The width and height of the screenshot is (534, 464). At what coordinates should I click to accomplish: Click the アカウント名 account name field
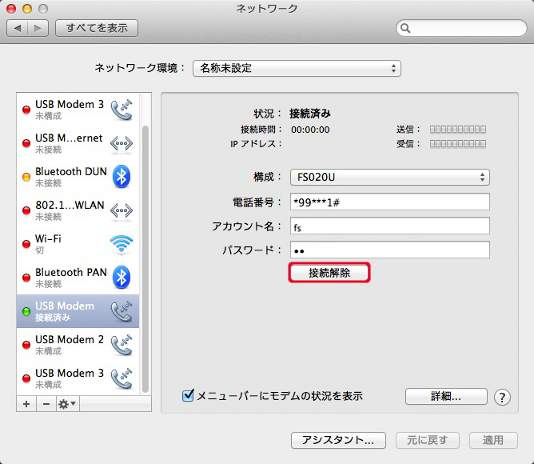[x=390, y=226]
